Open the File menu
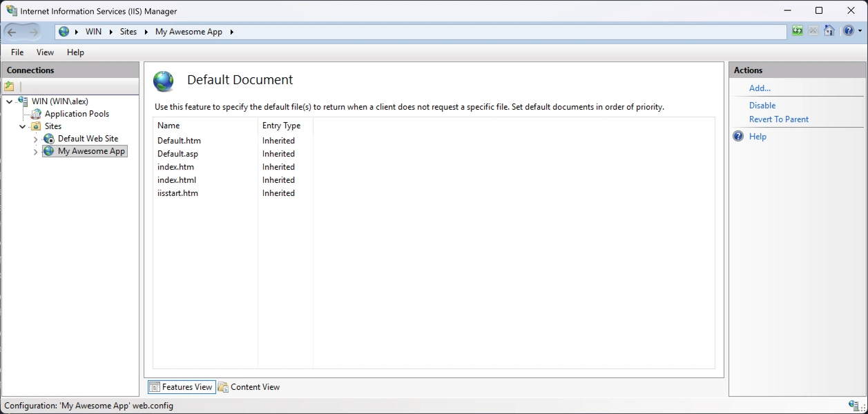Image resolution: width=868 pixels, height=414 pixels. pos(17,52)
